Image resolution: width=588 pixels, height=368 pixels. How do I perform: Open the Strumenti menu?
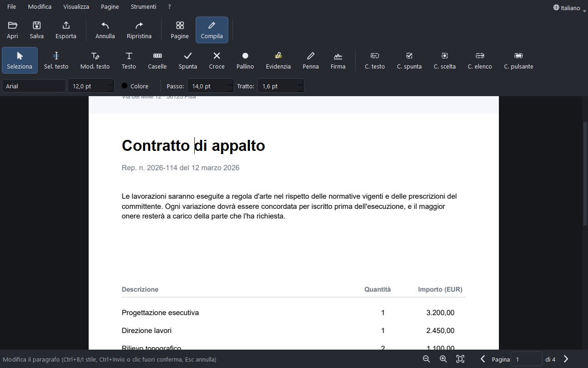(143, 7)
